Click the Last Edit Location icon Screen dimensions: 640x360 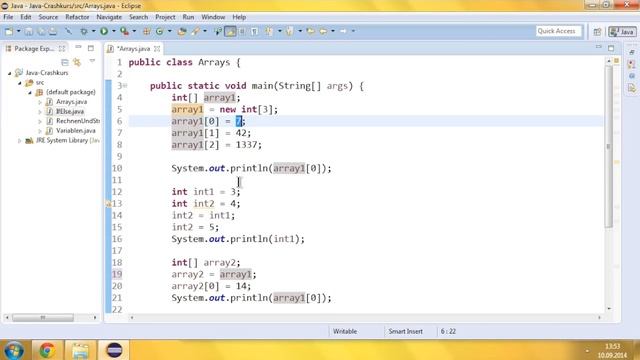[311, 31]
